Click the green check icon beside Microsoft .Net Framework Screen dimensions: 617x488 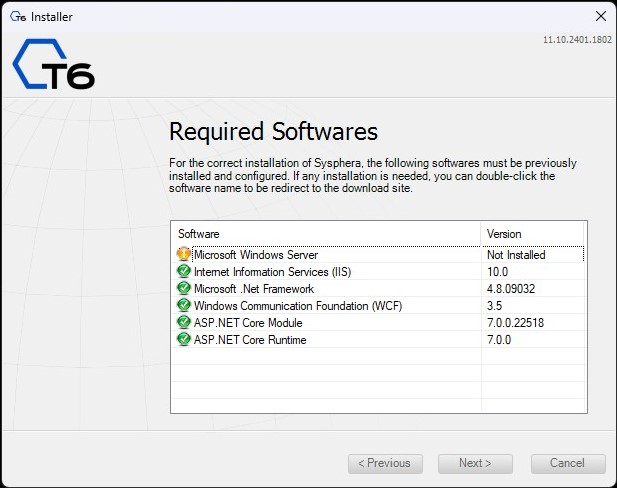tap(183, 288)
